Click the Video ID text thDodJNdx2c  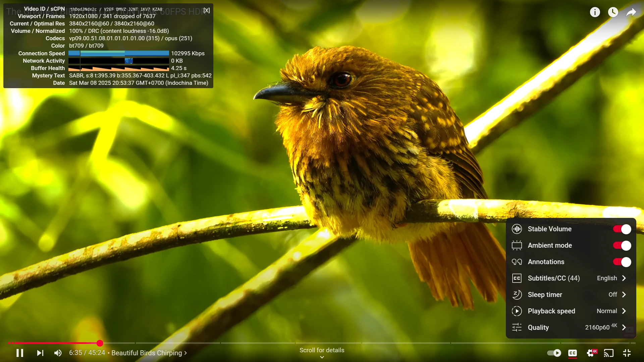[x=83, y=9]
